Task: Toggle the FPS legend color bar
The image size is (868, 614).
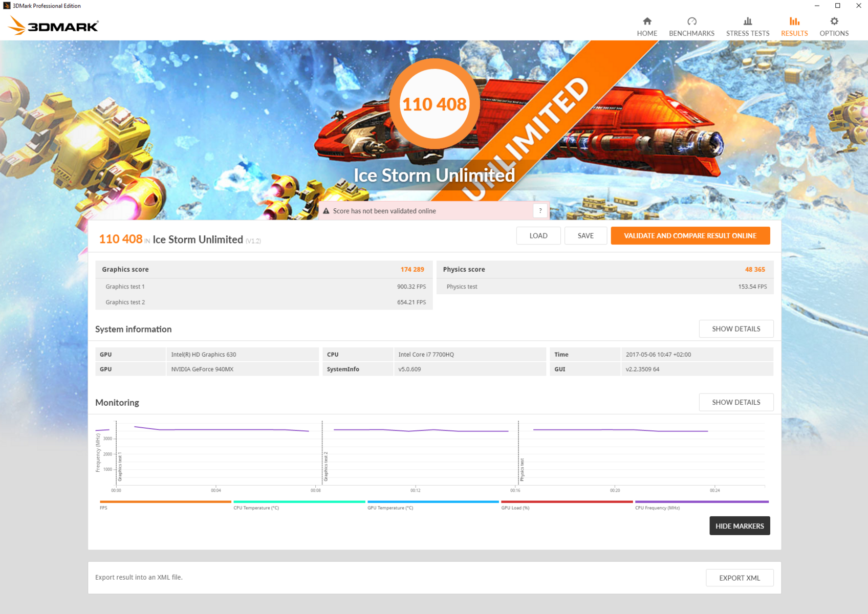Action: [166, 502]
